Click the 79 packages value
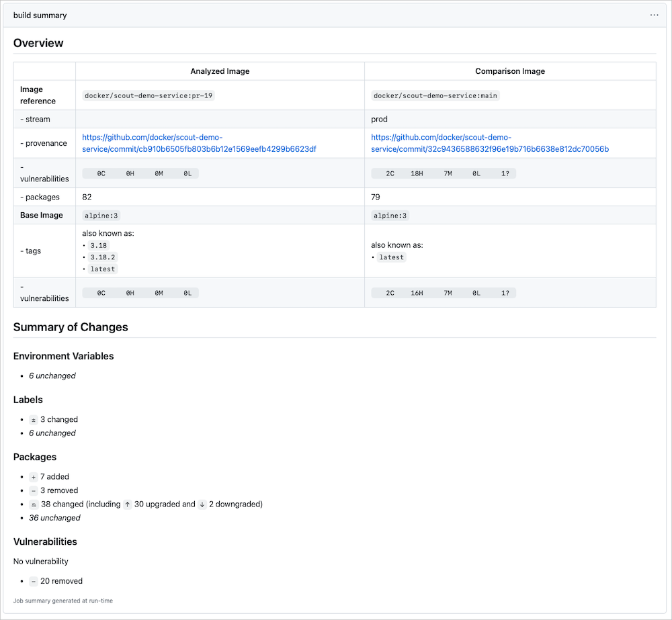 coord(376,197)
